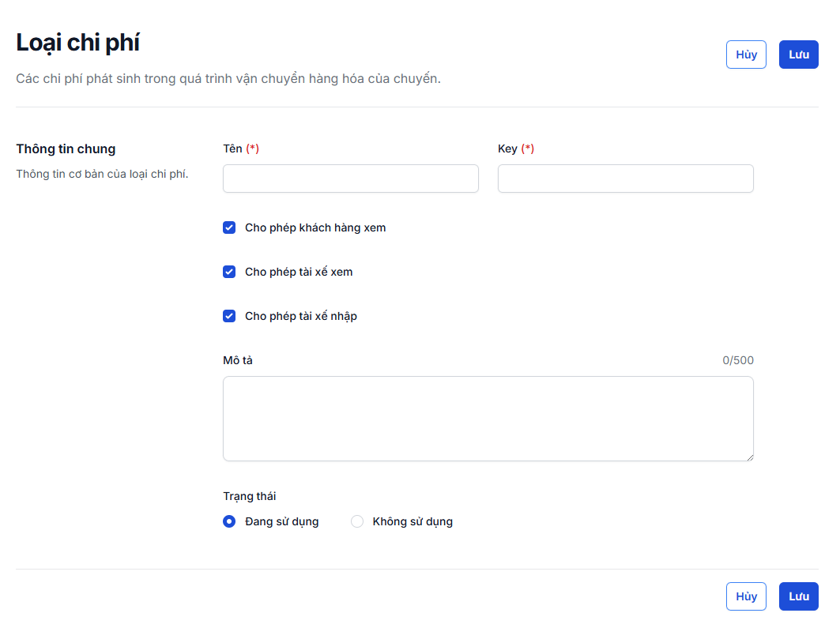Uncheck the 'Cho phép khách hàng xem' checkbox
840x643 pixels.
point(229,227)
